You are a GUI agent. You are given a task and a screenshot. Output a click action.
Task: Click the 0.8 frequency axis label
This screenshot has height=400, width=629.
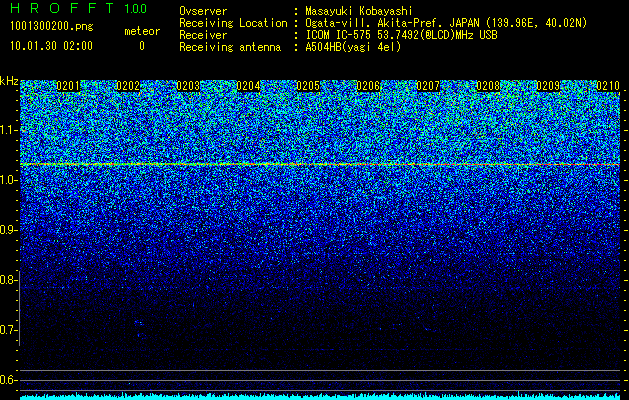[8, 280]
